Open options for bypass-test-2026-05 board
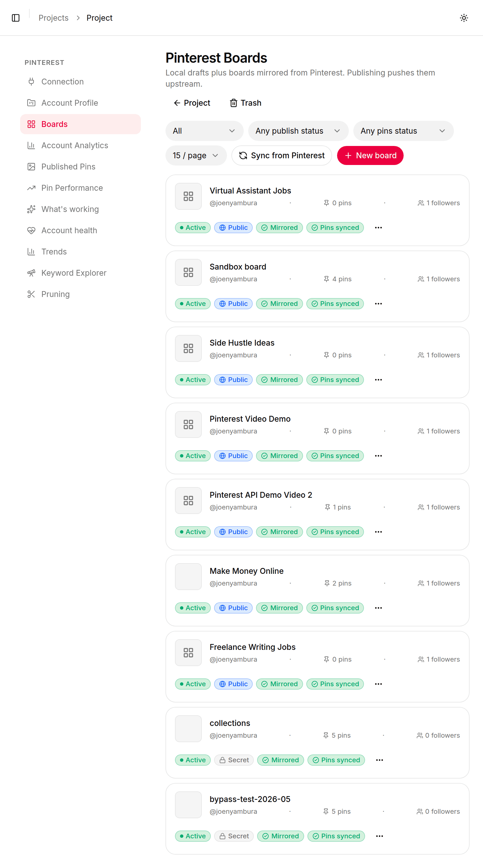Screen dimensions: 483x868 click(379, 836)
